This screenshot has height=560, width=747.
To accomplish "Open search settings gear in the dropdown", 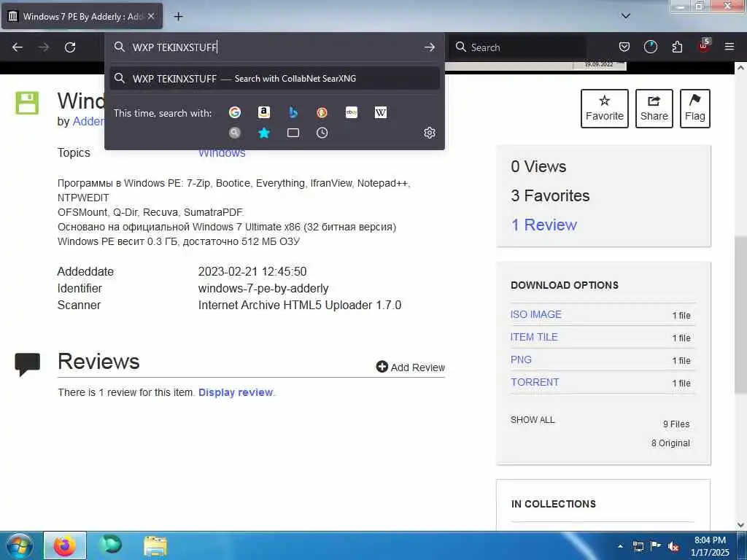I will point(429,133).
